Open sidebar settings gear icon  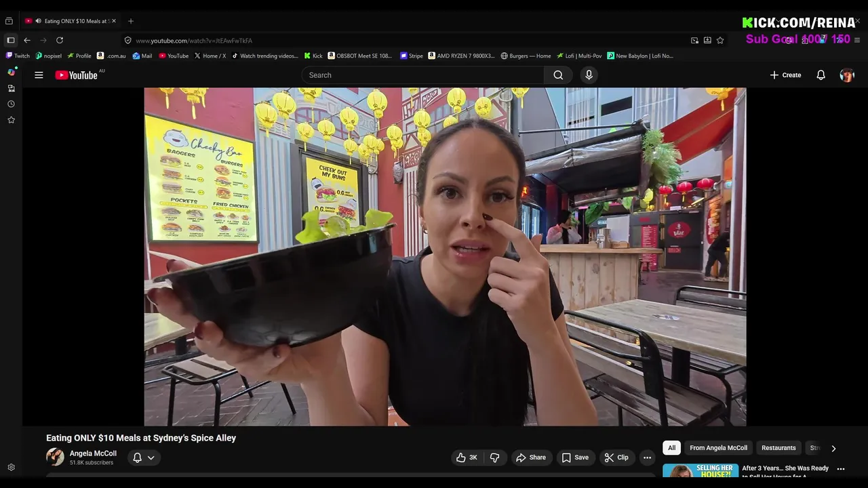12,468
